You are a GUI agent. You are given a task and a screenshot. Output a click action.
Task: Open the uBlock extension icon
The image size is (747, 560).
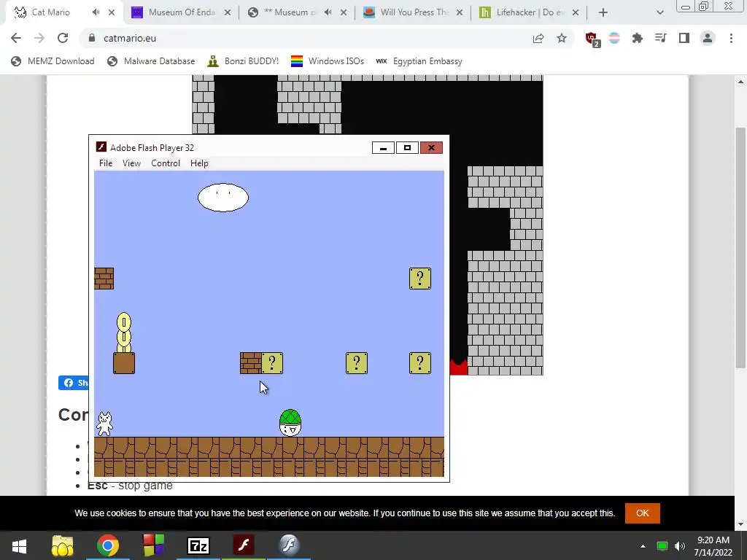592,39
